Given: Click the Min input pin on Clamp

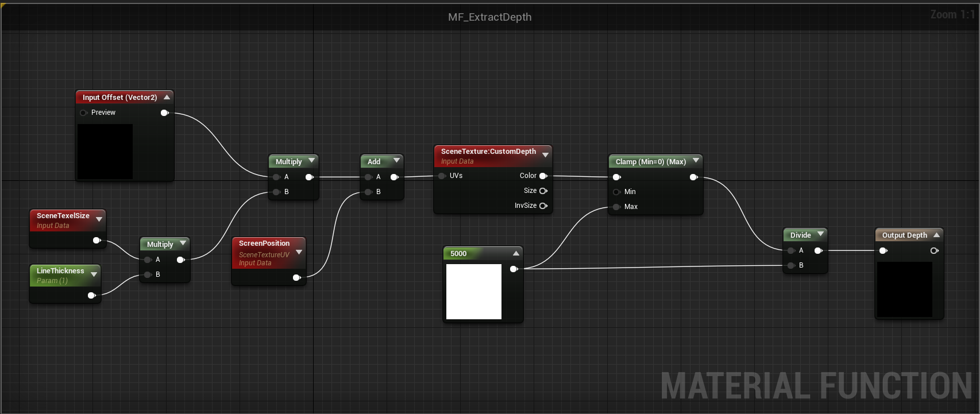Looking at the screenshot, I should coord(616,192).
